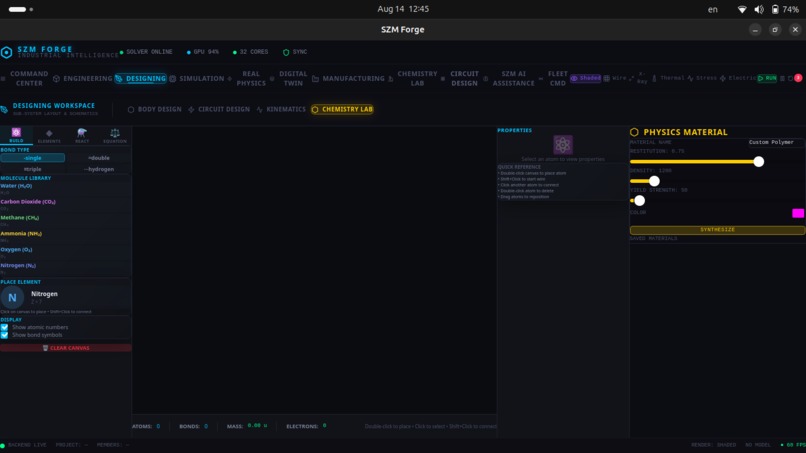Image resolution: width=806 pixels, height=453 pixels.
Task: Select single bond type
Action: coord(32,158)
